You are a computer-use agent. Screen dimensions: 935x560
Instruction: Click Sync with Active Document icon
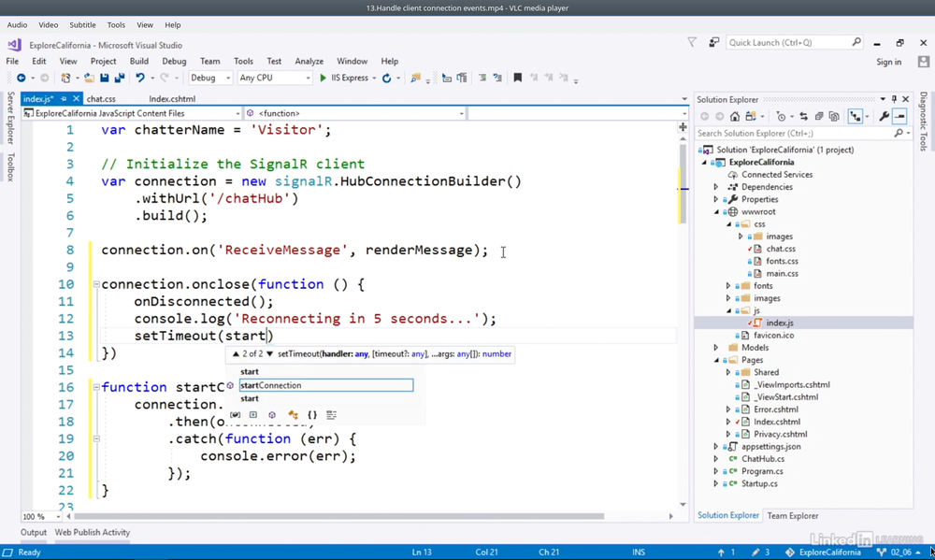coord(804,117)
